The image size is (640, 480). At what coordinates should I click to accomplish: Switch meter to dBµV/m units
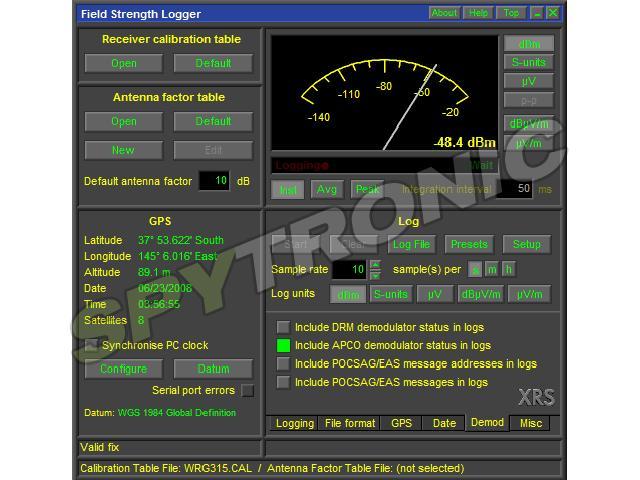[529, 123]
